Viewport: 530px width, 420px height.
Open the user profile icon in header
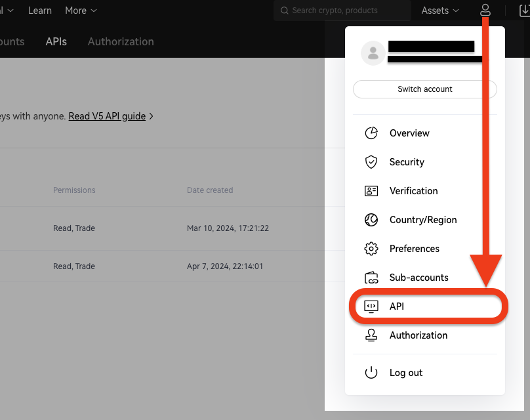coord(485,10)
